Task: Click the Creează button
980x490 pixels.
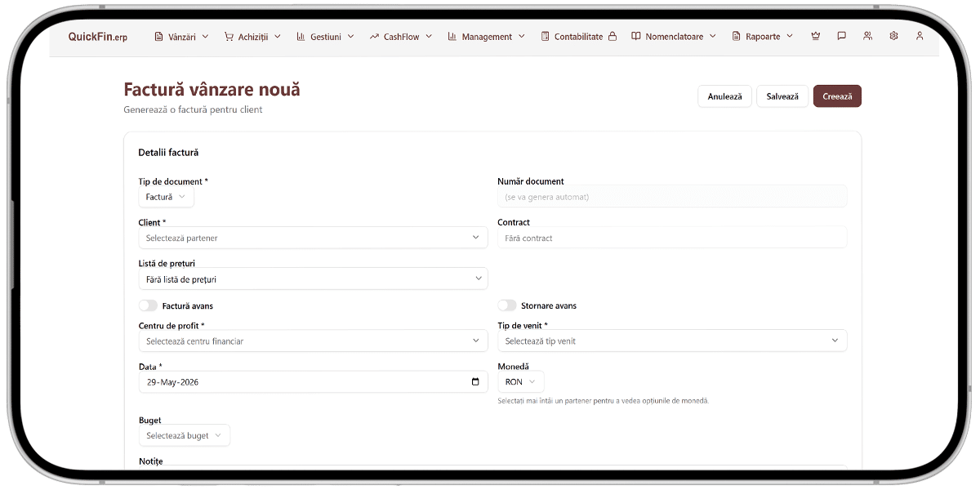Action: pyautogui.click(x=837, y=96)
